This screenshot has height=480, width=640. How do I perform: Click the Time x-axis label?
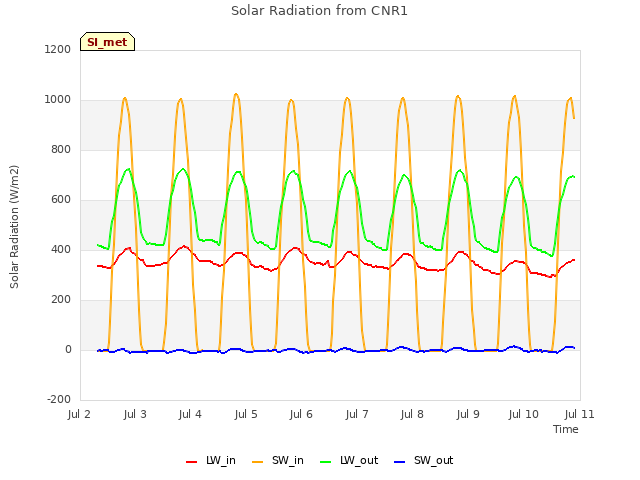(x=566, y=429)
